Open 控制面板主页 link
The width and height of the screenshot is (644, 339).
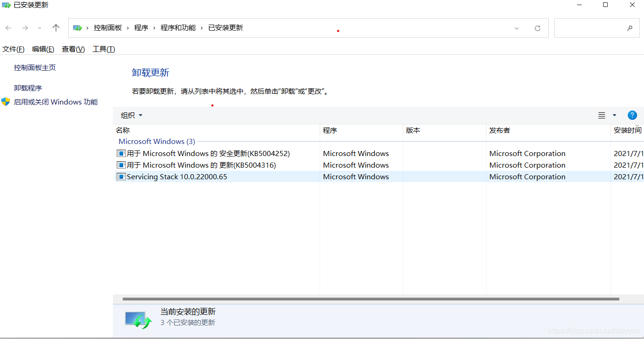point(35,67)
